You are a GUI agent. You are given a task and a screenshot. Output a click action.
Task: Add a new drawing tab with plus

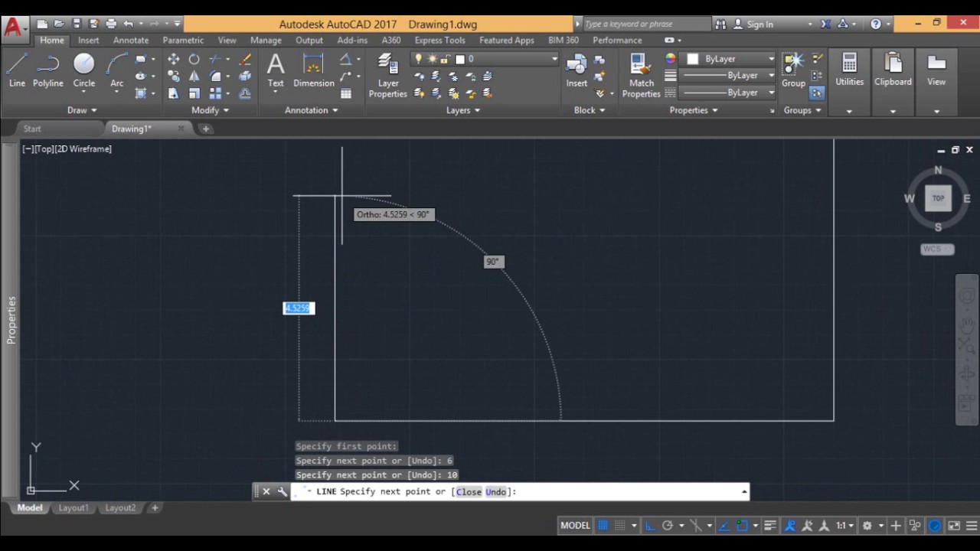point(205,129)
